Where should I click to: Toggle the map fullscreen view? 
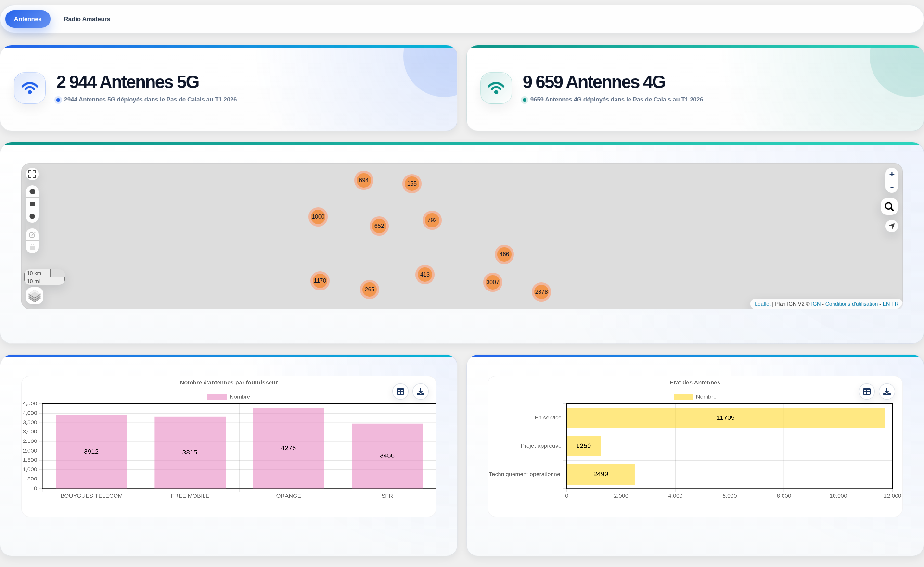(32, 174)
